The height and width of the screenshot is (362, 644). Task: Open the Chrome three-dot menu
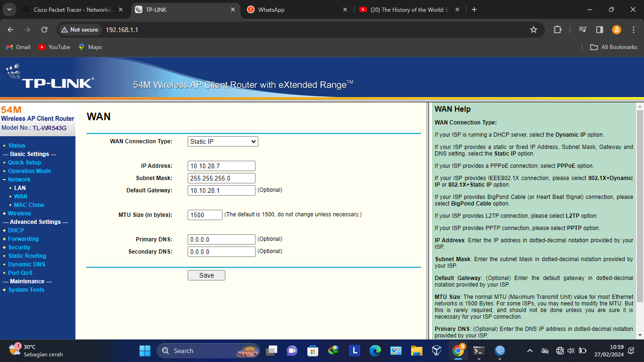(x=633, y=30)
